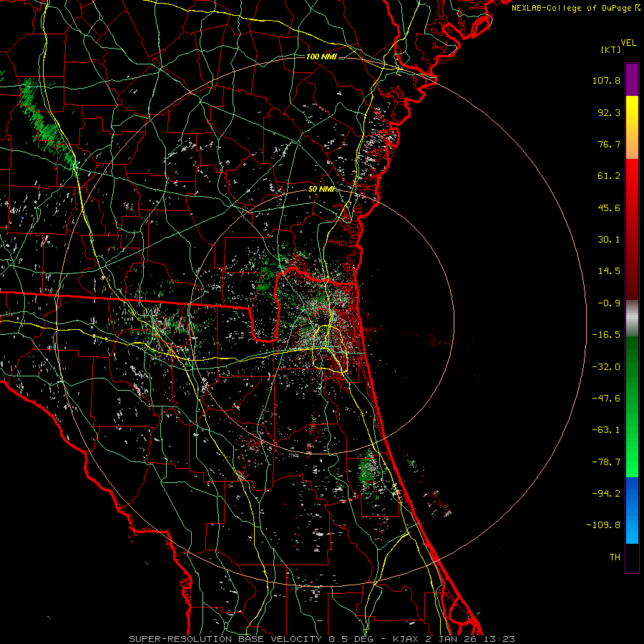Click the 30.1 legend value
The width and height of the screenshot is (644, 644).
(609, 240)
